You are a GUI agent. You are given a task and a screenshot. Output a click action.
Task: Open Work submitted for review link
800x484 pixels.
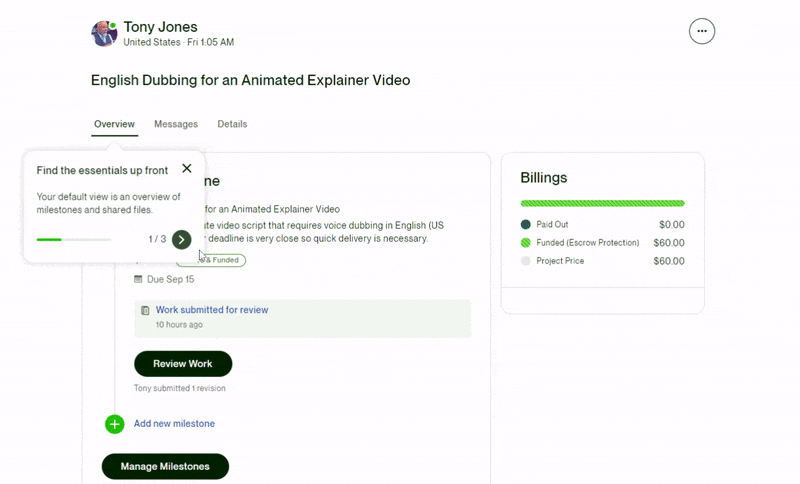pos(212,310)
